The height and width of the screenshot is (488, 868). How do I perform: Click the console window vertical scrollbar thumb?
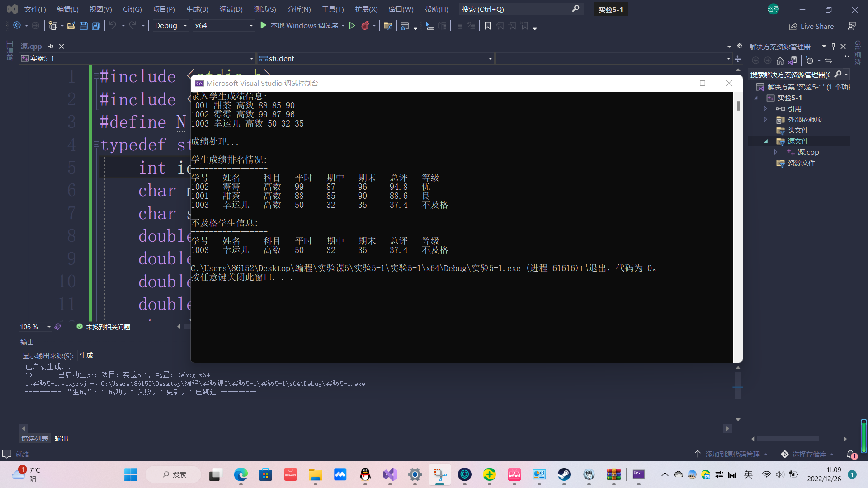coord(738,106)
